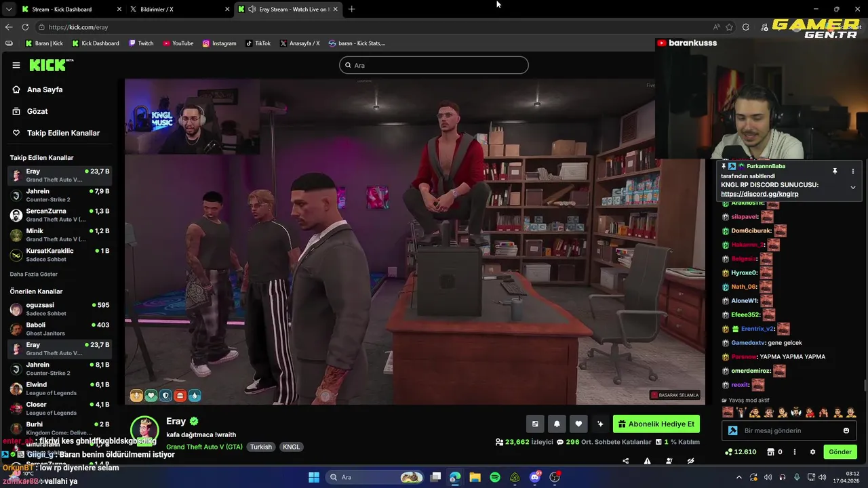Open the chat three-dot options menu
The image size is (868, 488).
[795, 451]
